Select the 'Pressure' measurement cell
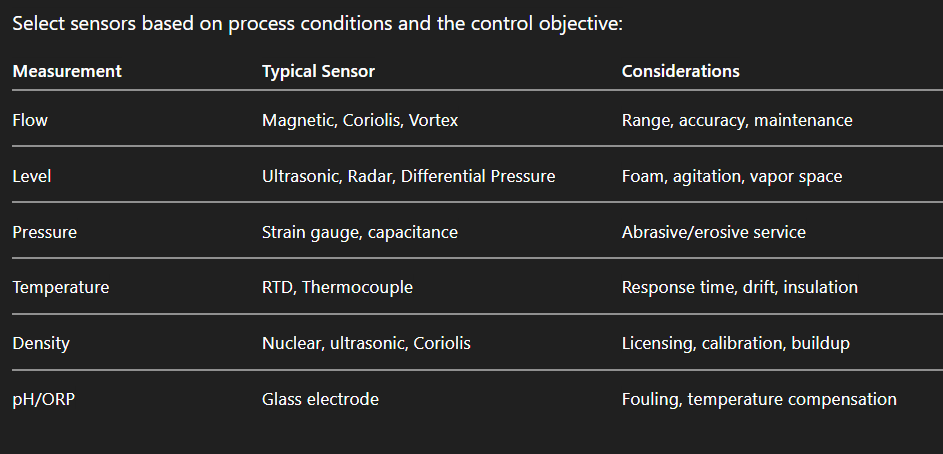 point(44,232)
